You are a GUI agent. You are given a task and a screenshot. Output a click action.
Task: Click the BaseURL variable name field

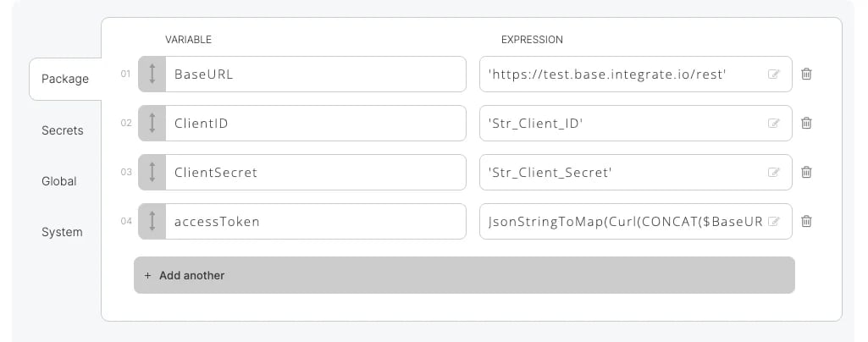(316, 74)
